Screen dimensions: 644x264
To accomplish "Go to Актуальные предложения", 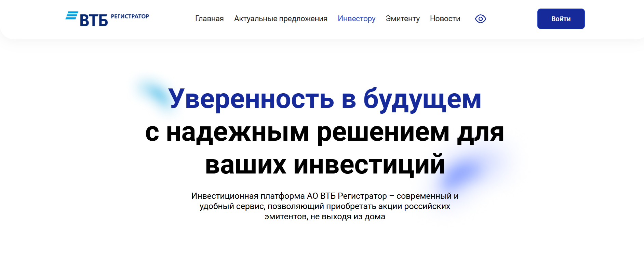I will coord(281,19).
